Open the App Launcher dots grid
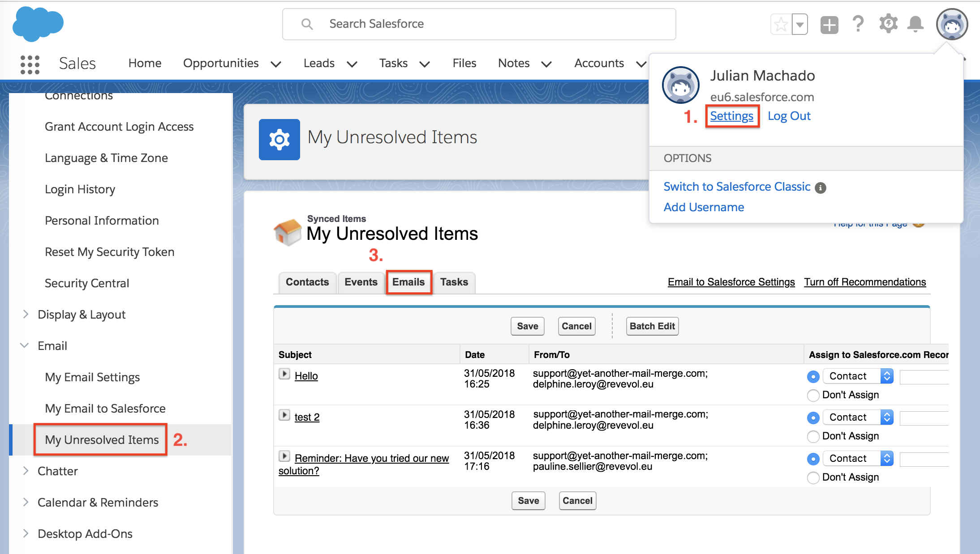Image resolution: width=980 pixels, height=554 pixels. tap(30, 64)
